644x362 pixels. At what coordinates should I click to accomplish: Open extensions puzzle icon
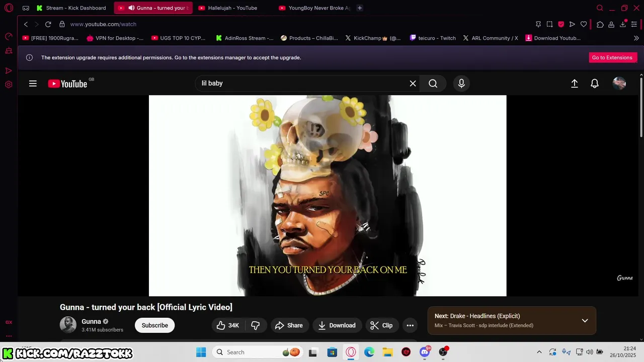tap(600, 24)
